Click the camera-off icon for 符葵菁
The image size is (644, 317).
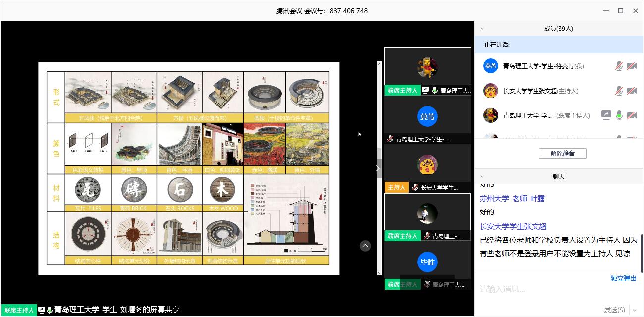click(x=632, y=66)
